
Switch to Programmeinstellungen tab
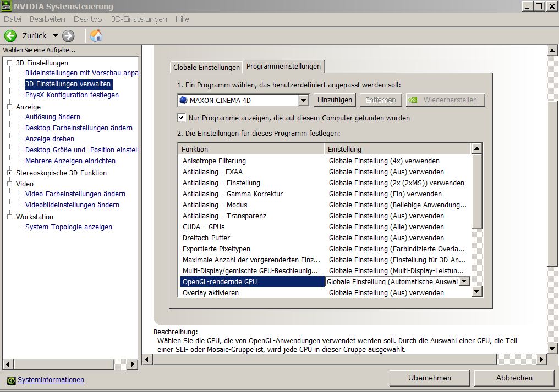click(x=283, y=67)
